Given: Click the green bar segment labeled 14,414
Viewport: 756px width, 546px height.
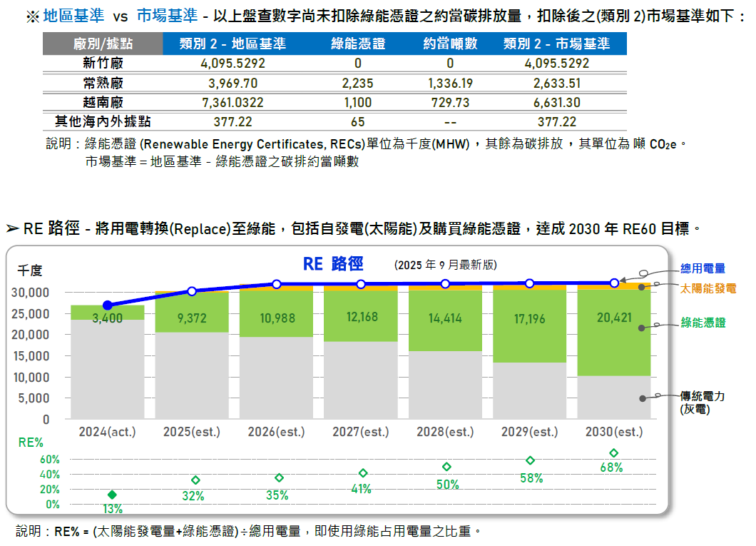Looking at the screenshot, I should tap(445, 320).
